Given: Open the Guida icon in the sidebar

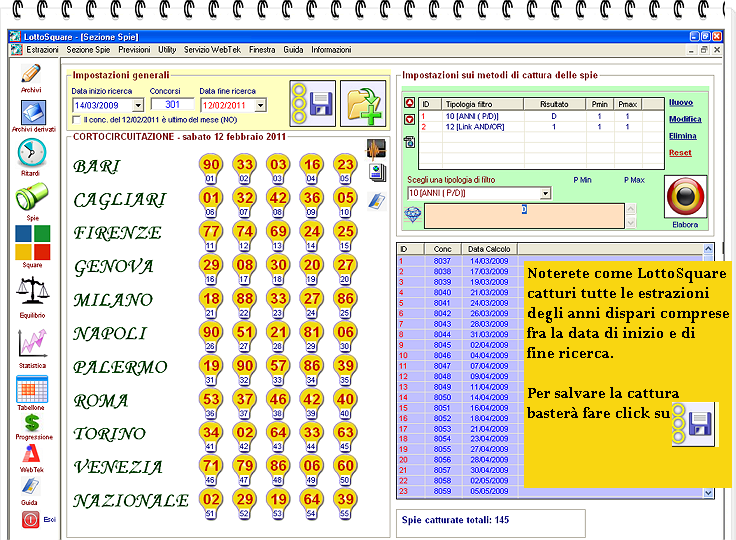Looking at the screenshot, I should pyautogui.click(x=31, y=486).
